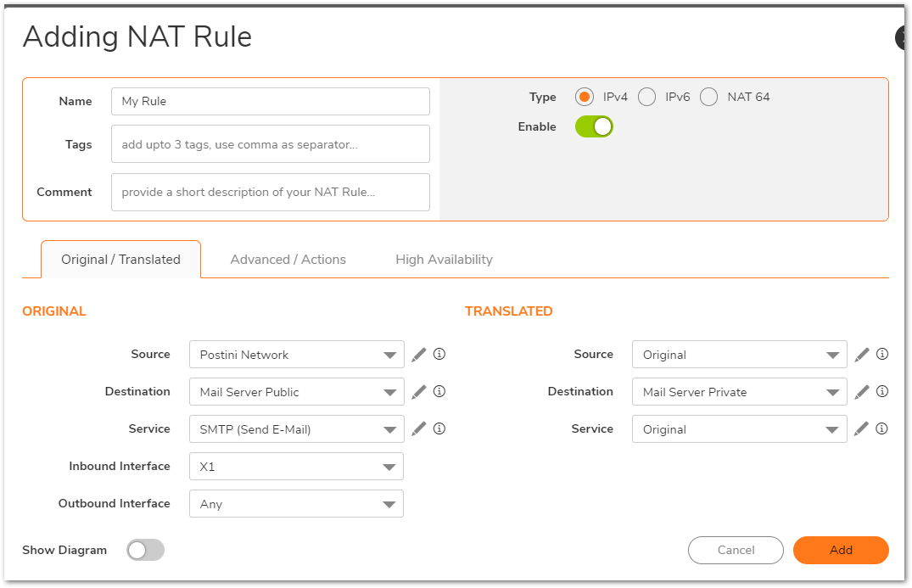
Task: Click the Tags input field
Action: [x=271, y=144]
